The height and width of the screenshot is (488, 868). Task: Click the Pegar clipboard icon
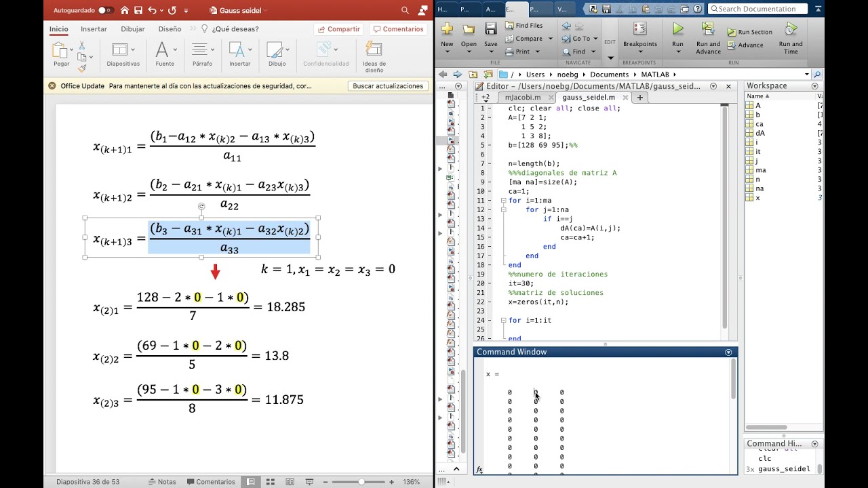[60, 50]
